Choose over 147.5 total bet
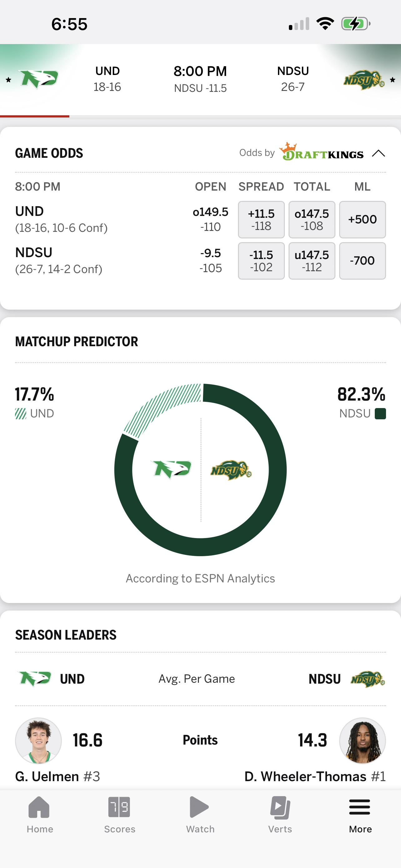 tap(312, 220)
